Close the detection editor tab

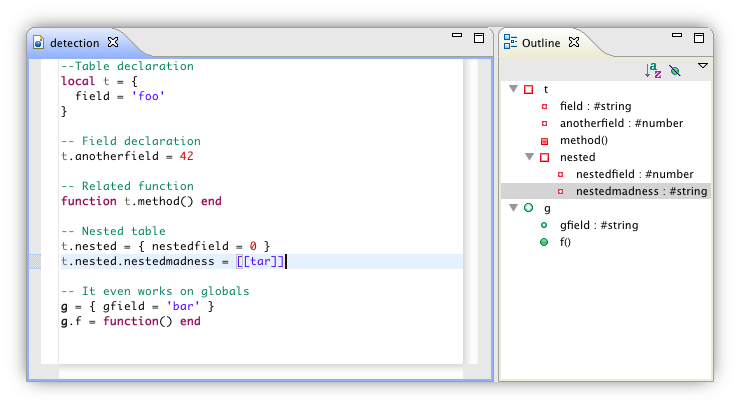113,42
